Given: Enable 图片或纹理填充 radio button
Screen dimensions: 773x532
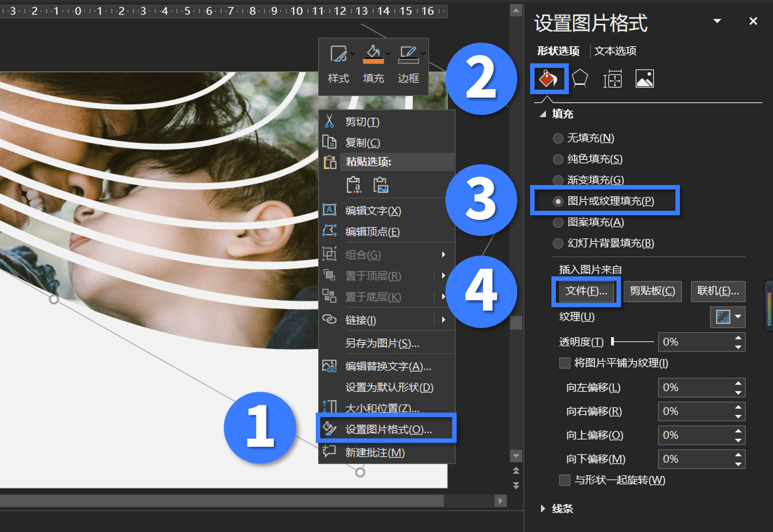Looking at the screenshot, I should pyautogui.click(x=558, y=201).
